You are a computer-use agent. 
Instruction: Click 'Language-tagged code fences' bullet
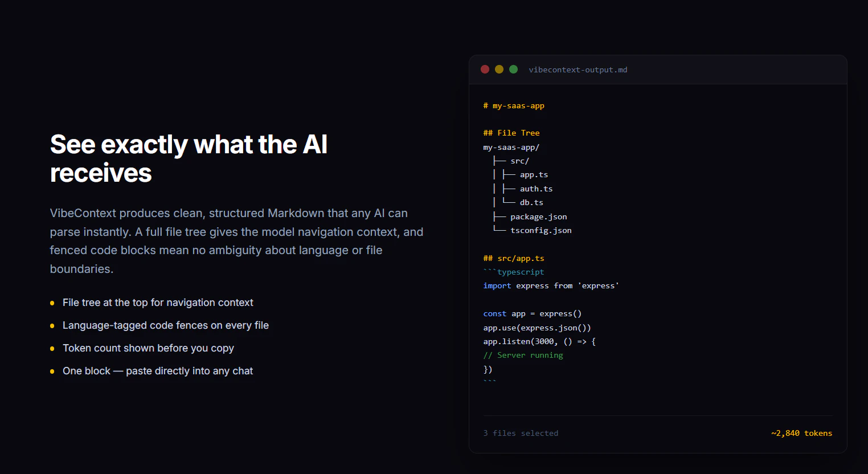(166, 325)
